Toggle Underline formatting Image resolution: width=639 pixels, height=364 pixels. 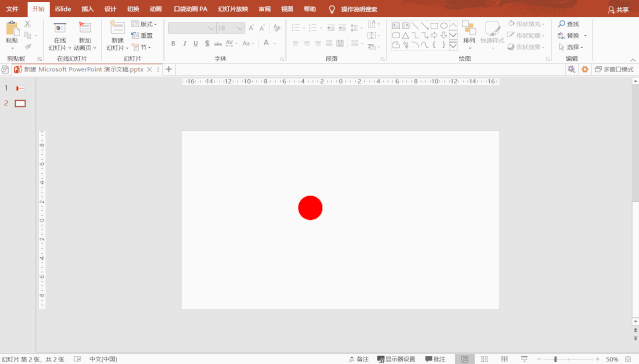pos(196,43)
